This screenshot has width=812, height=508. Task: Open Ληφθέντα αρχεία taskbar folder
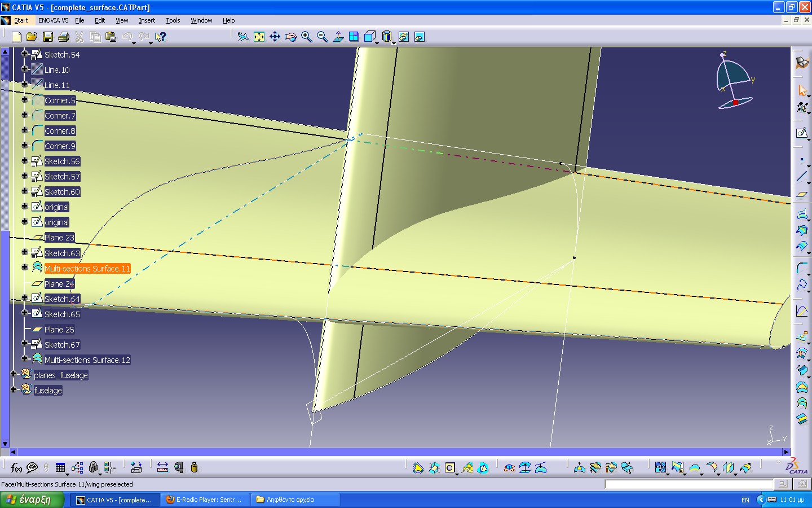[x=295, y=500]
